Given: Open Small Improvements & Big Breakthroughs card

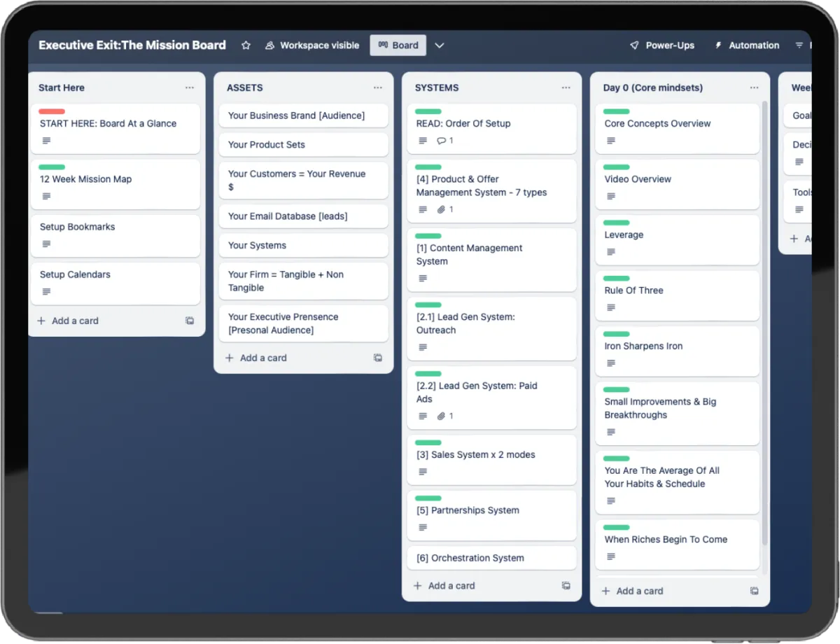Looking at the screenshot, I should (677, 413).
